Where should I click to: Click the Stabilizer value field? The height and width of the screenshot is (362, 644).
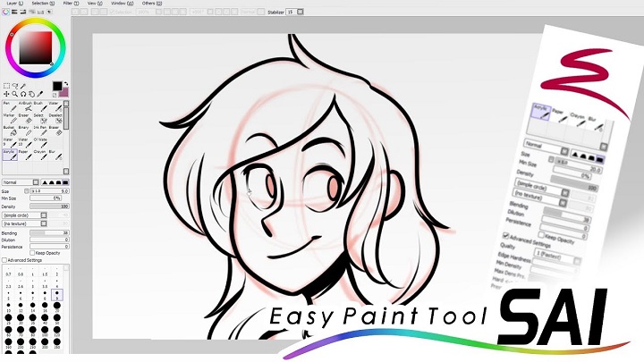(x=292, y=12)
